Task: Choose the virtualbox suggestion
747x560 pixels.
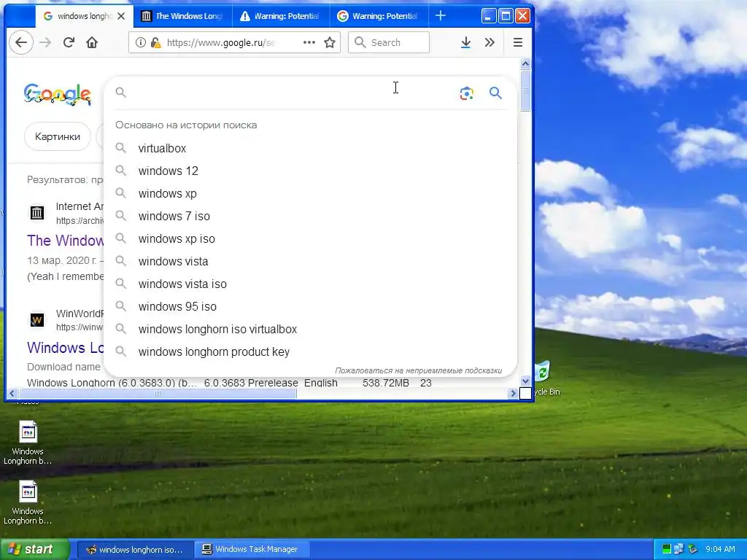Action: [x=310, y=148]
